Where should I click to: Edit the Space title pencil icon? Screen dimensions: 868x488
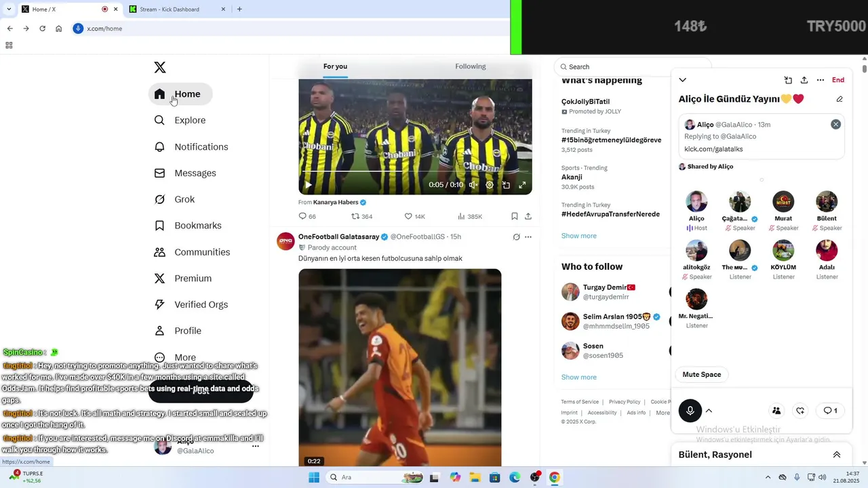coord(840,99)
